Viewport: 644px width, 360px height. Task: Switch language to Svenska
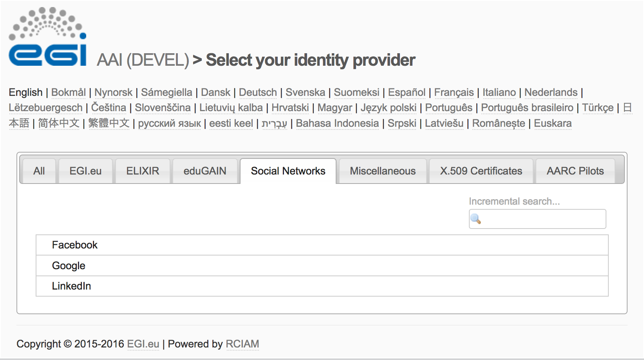coord(305,92)
